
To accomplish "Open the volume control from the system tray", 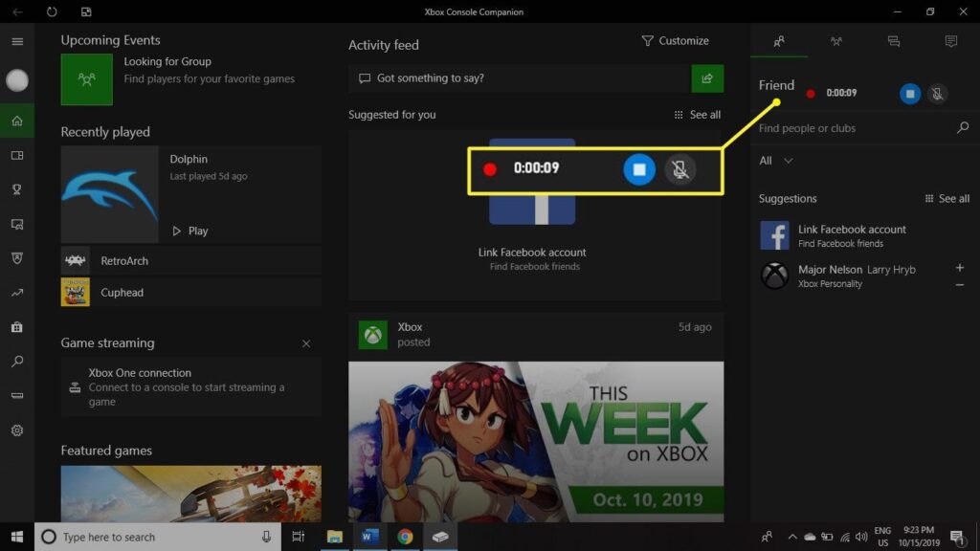I will (860, 537).
